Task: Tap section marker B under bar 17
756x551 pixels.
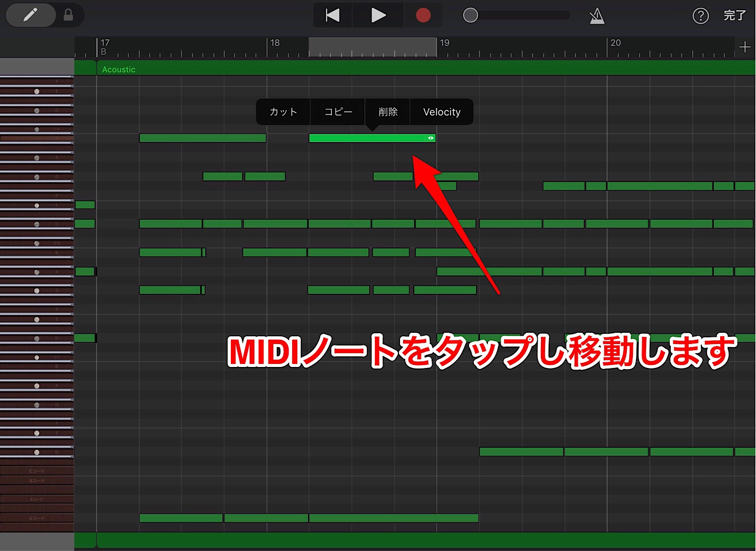Action: tap(104, 52)
